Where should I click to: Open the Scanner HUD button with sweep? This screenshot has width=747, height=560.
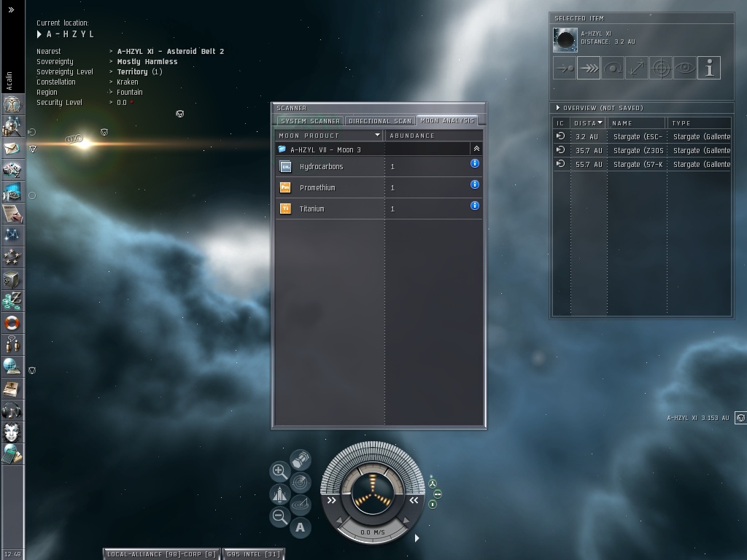coord(300,483)
